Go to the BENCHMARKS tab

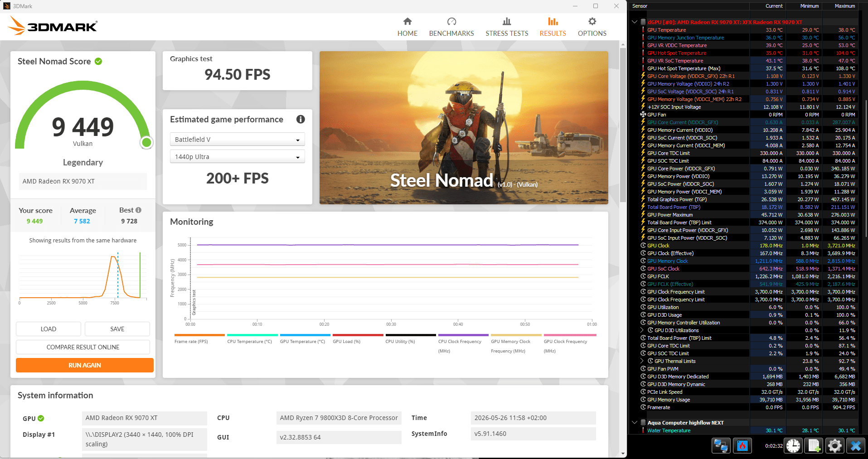451,27
